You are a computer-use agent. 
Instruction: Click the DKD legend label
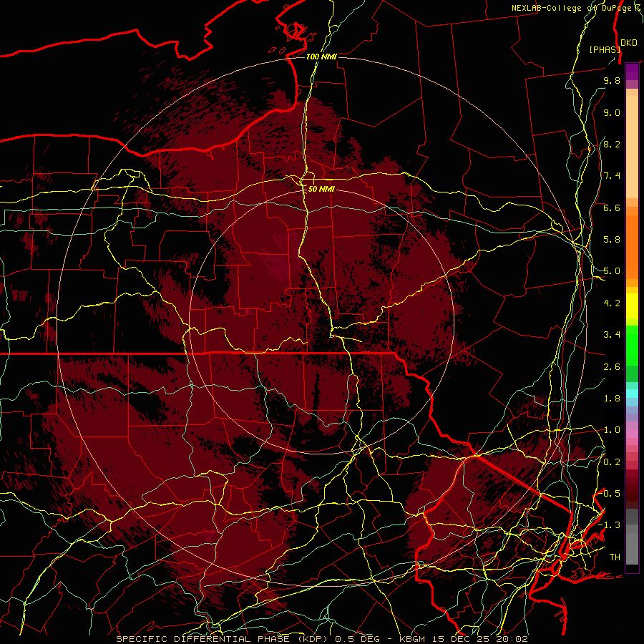coord(629,43)
